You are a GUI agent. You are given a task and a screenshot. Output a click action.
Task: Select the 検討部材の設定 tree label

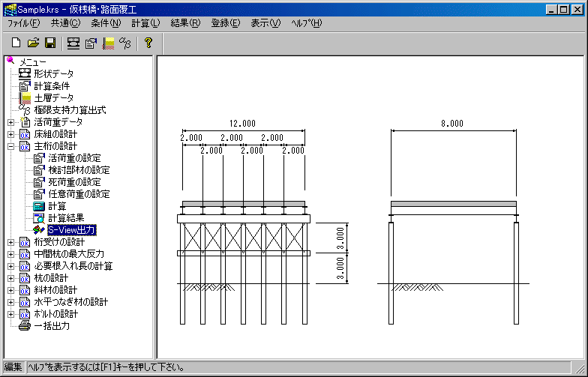[x=79, y=169]
